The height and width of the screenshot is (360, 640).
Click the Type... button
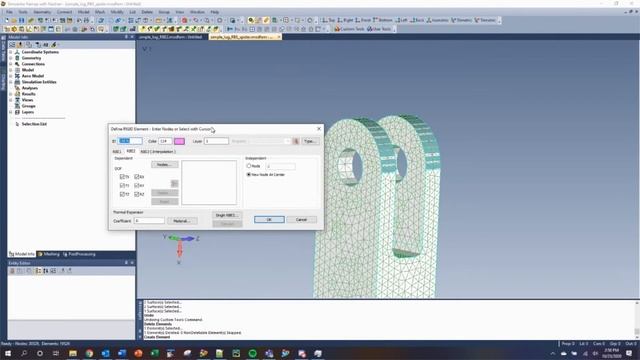[309, 141]
